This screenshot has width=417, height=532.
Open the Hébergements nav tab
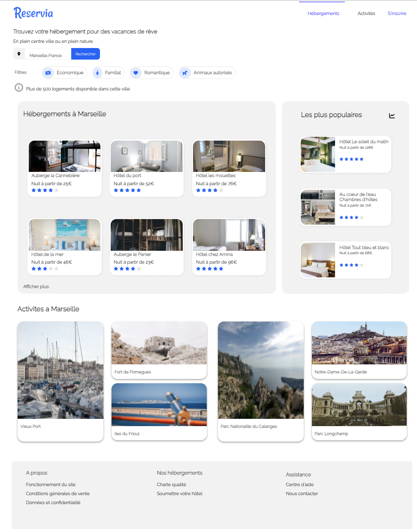click(x=323, y=13)
